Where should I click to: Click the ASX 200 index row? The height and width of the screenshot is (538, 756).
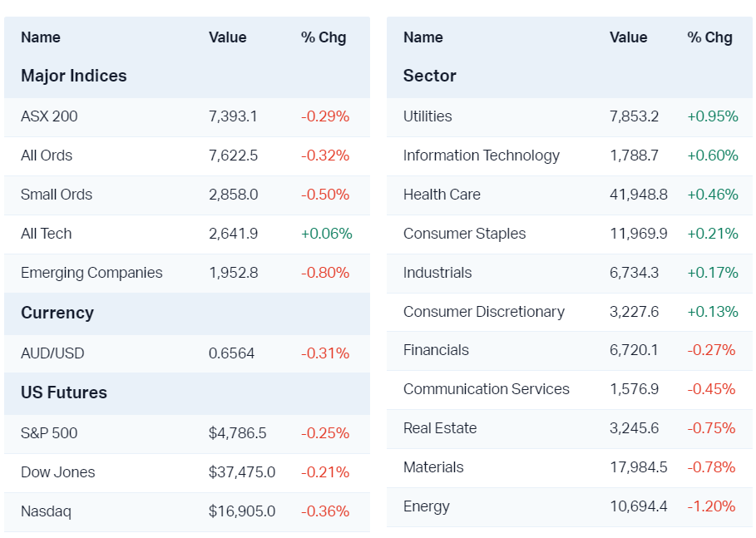pos(49,116)
